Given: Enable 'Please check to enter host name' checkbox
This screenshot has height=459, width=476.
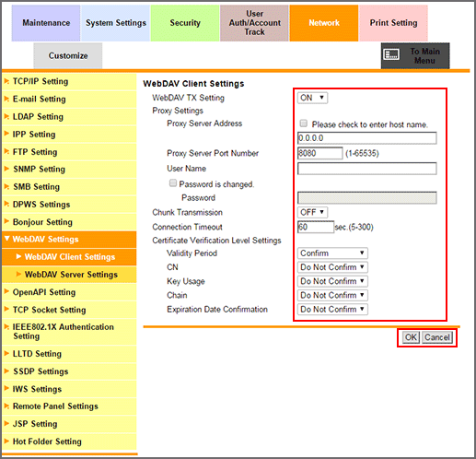Looking at the screenshot, I should point(303,124).
